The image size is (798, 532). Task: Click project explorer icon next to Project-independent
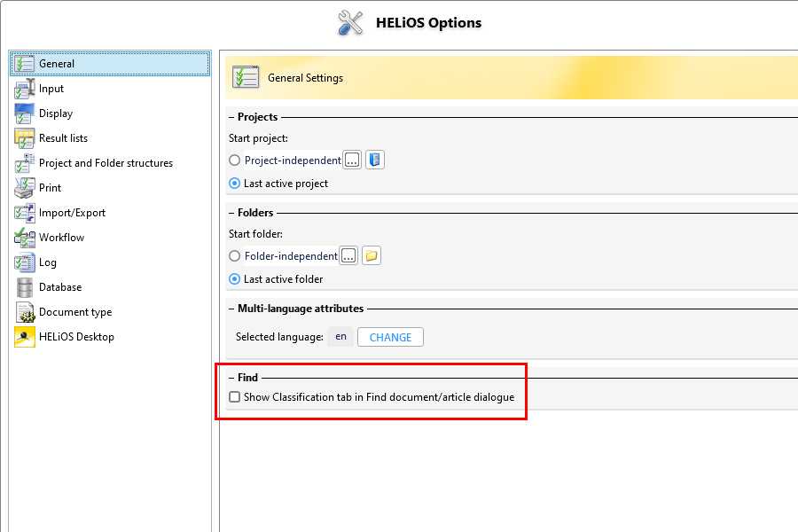coord(374,160)
